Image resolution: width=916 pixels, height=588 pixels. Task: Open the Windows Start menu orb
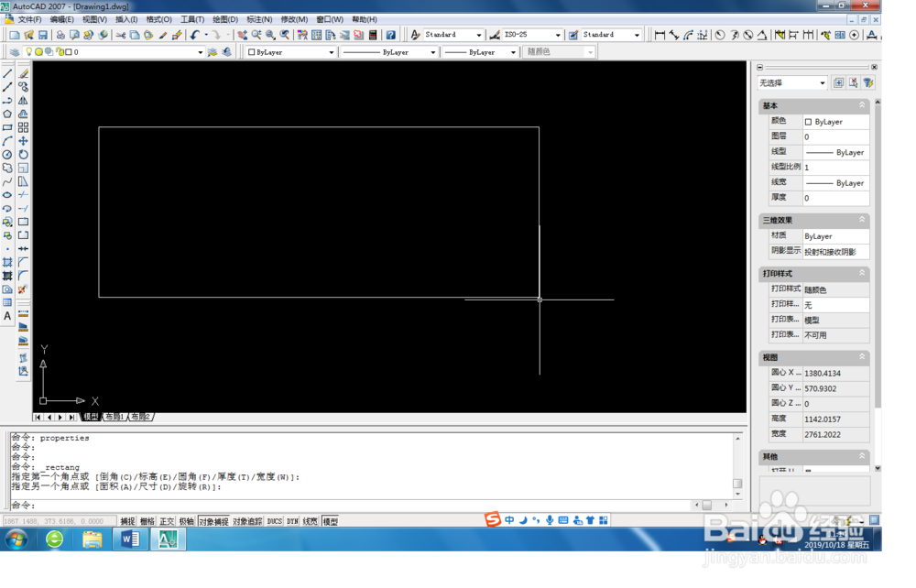pos(16,539)
